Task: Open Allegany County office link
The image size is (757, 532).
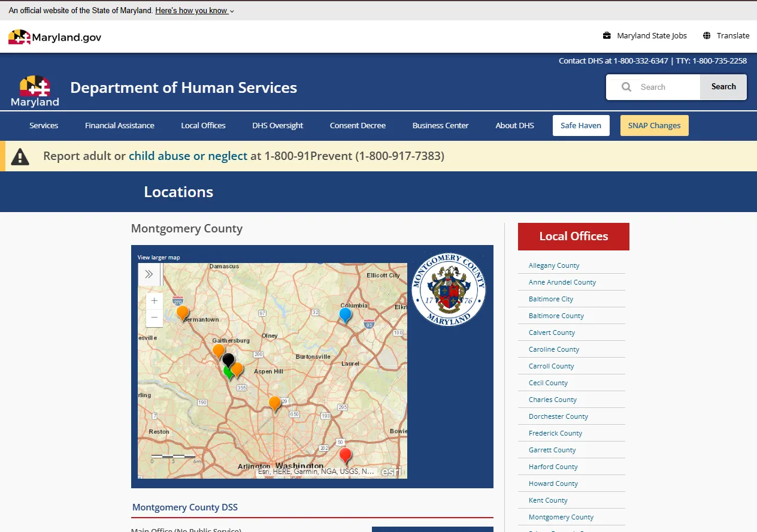Action: (x=554, y=265)
